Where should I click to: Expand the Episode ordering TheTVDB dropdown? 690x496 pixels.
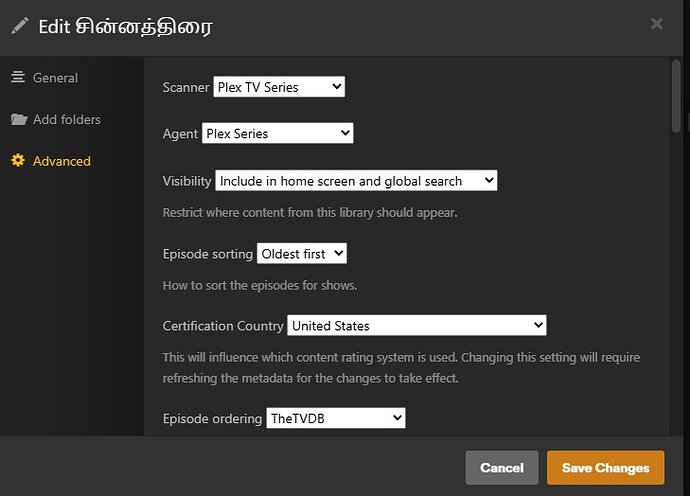click(336, 418)
